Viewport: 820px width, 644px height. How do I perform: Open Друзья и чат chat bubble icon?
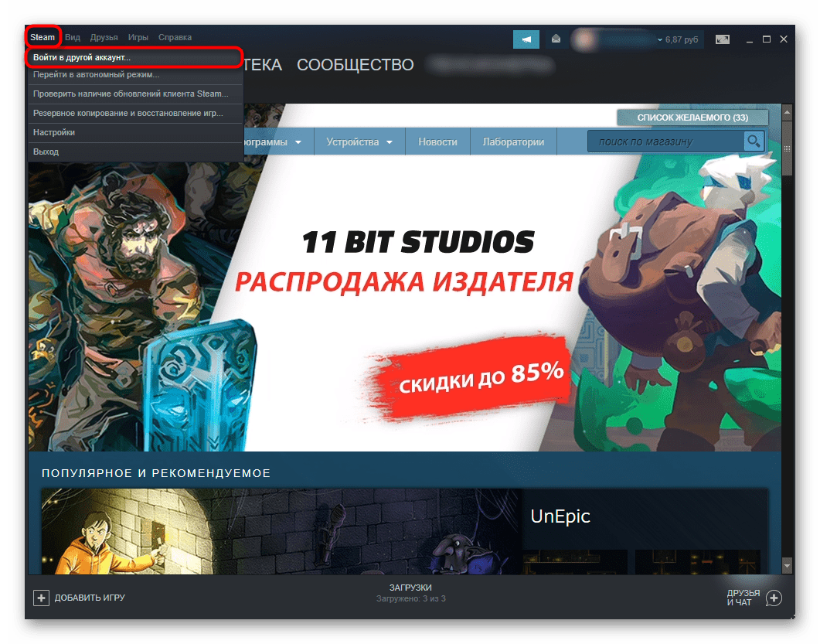pos(774,598)
